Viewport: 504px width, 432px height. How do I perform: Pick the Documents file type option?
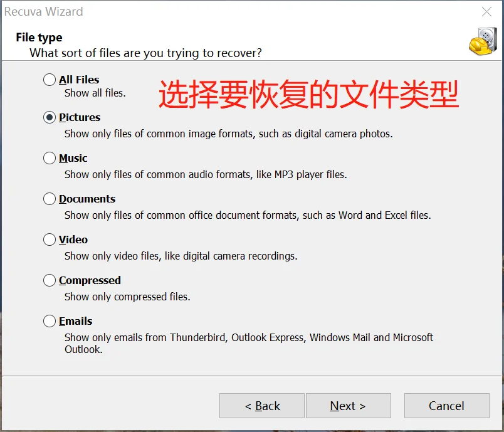[x=49, y=199]
